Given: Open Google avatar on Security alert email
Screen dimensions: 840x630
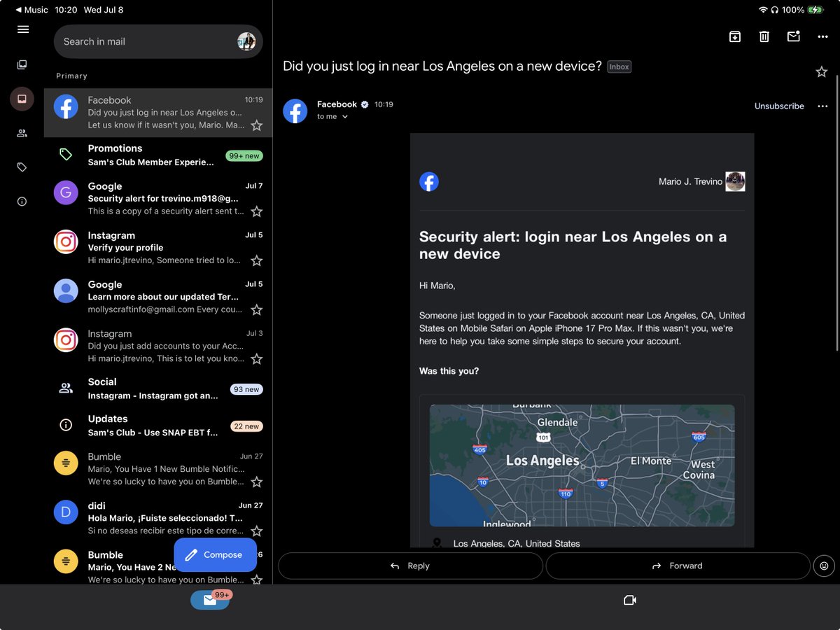Looking at the screenshot, I should [x=66, y=192].
